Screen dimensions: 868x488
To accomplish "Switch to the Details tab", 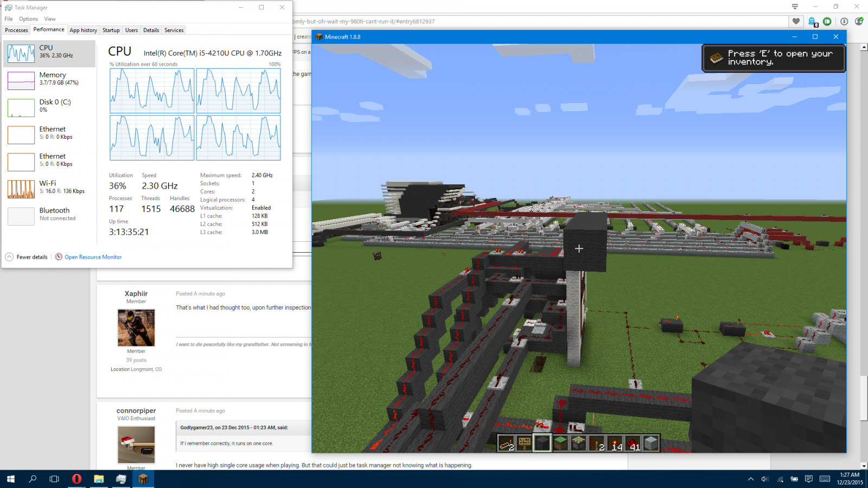I will (151, 30).
